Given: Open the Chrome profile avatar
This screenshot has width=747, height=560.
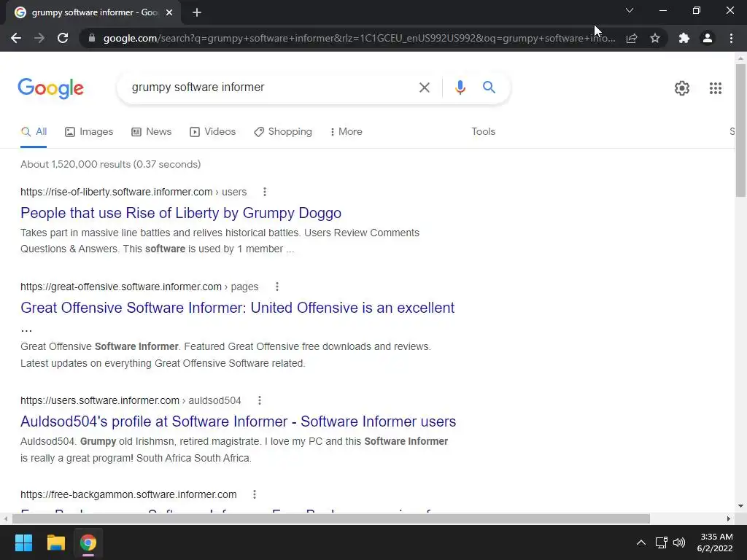Looking at the screenshot, I should pos(708,38).
